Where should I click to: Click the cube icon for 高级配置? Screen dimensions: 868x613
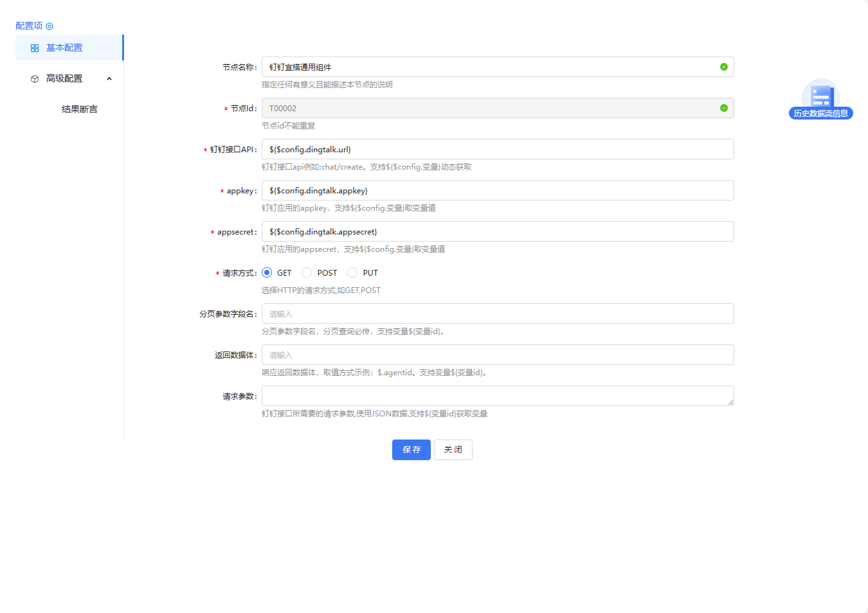point(35,79)
